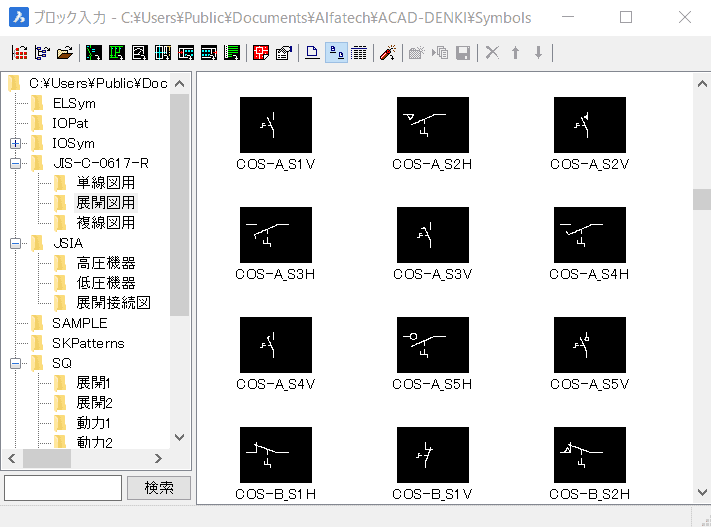Select the IOPat folder
Screen dimensions: 711x527
click(70, 123)
